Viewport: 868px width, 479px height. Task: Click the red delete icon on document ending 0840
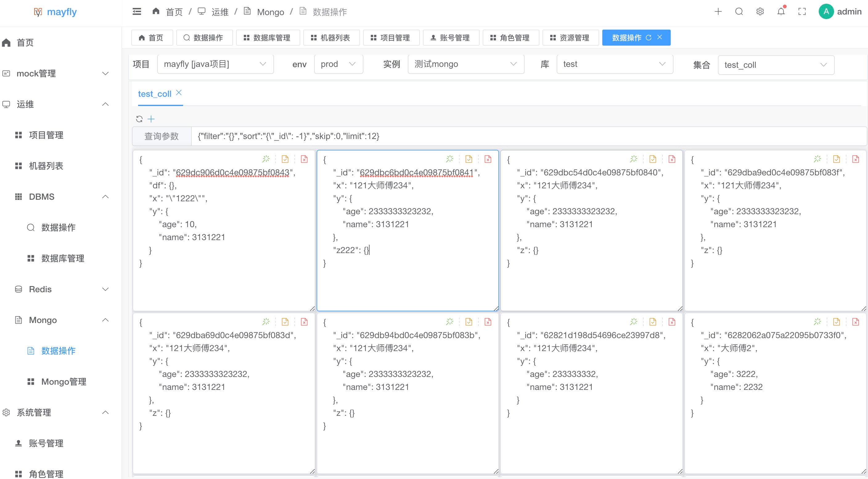(x=672, y=159)
